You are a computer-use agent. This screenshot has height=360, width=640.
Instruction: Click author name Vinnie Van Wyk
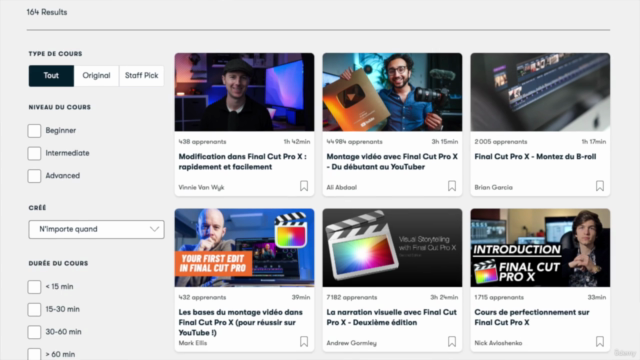[x=201, y=187]
